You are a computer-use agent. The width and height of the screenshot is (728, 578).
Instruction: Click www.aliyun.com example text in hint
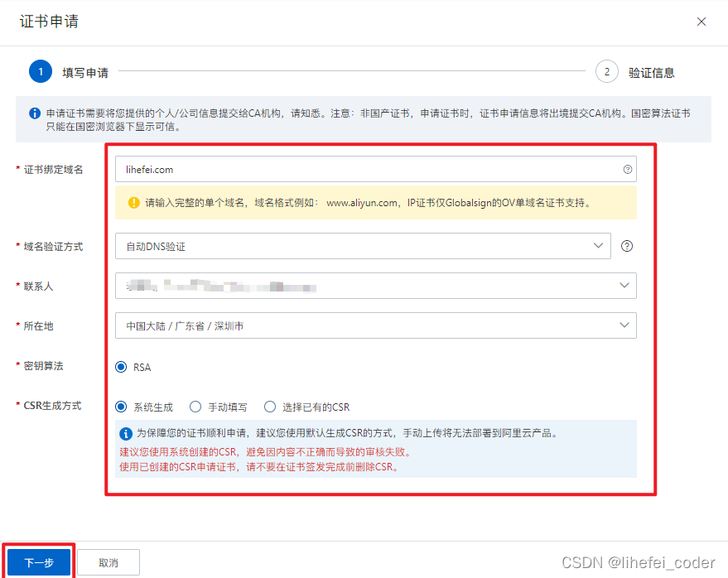362,203
